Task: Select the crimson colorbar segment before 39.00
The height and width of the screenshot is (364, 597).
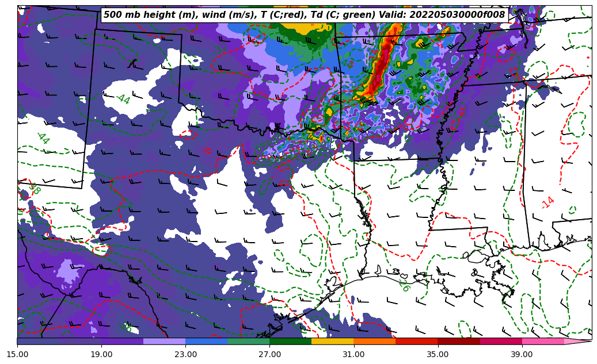Action: pyautogui.click(x=501, y=342)
